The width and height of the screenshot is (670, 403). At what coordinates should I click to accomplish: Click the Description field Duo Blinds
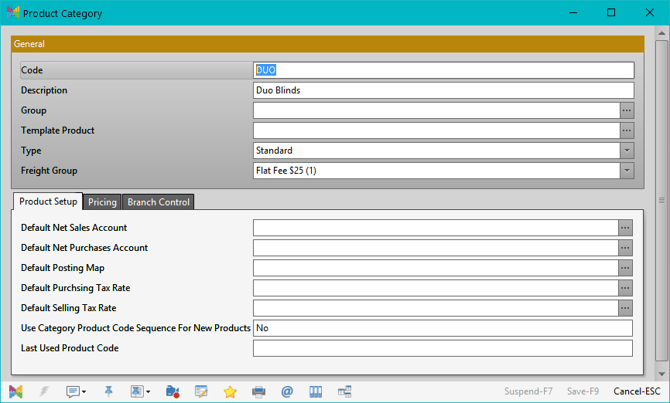[444, 90]
